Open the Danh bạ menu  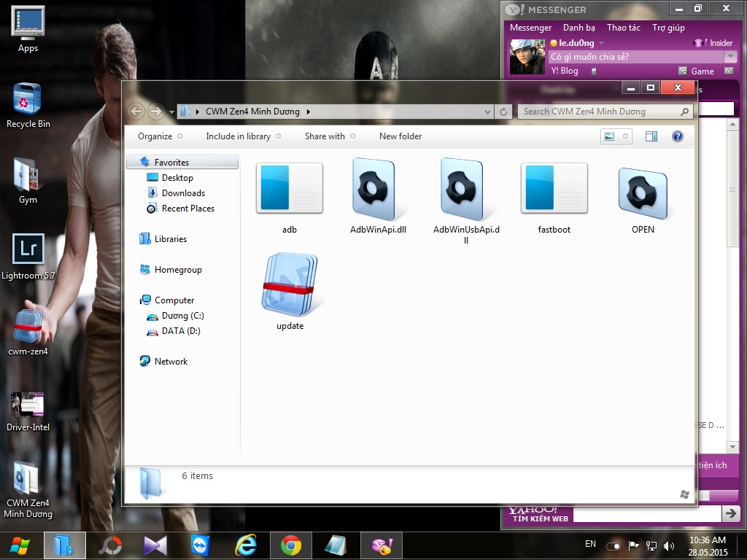coord(578,28)
